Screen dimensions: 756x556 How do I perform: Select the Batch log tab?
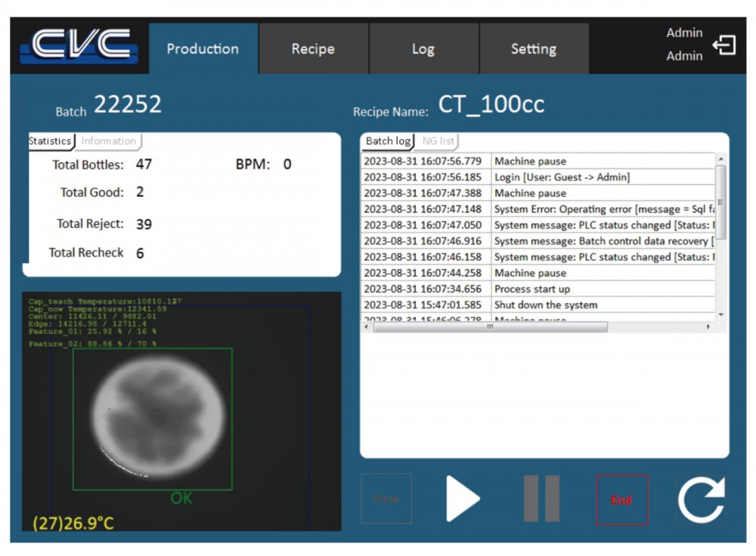point(388,141)
